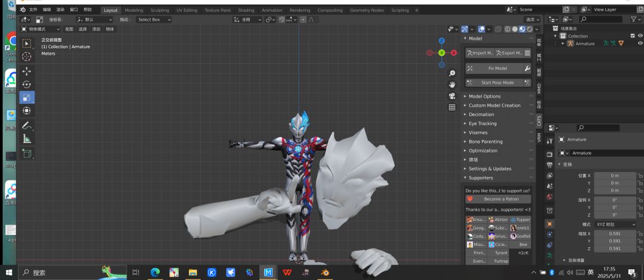The image size is (644, 280).
Task: Open Blender from the Windows taskbar
Action: [x=324, y=272]
